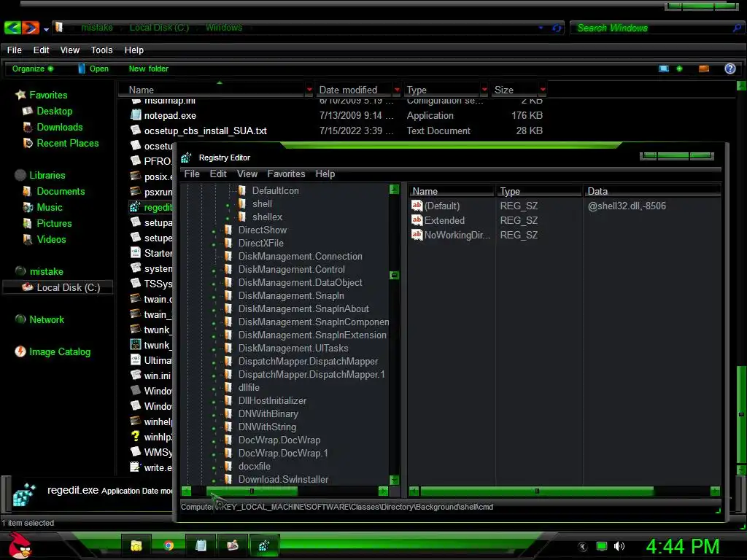Image resolution: width=747 pixels, height=560 pixels.
Task: Open Chrome from the taskbar
Action: coord(169,545)
